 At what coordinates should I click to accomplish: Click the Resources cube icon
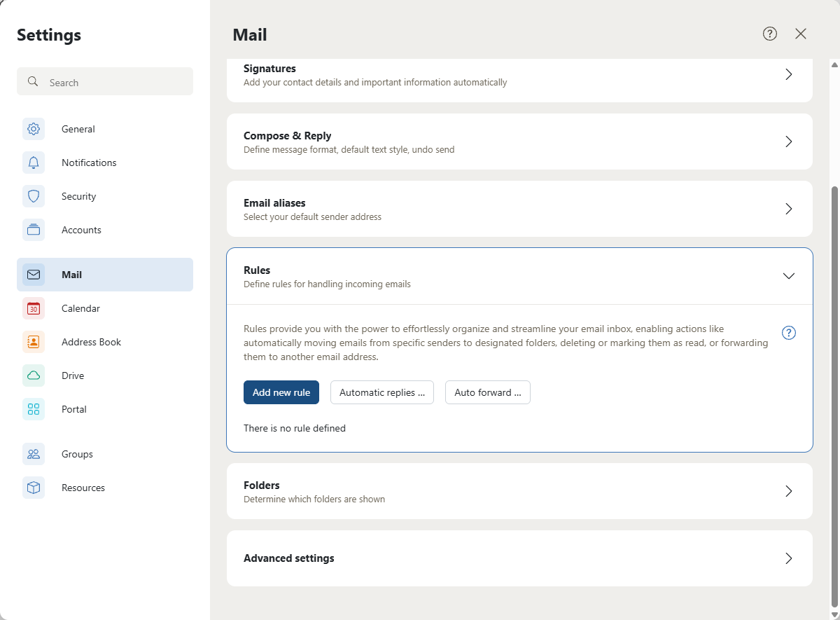(x=34, y=488)
